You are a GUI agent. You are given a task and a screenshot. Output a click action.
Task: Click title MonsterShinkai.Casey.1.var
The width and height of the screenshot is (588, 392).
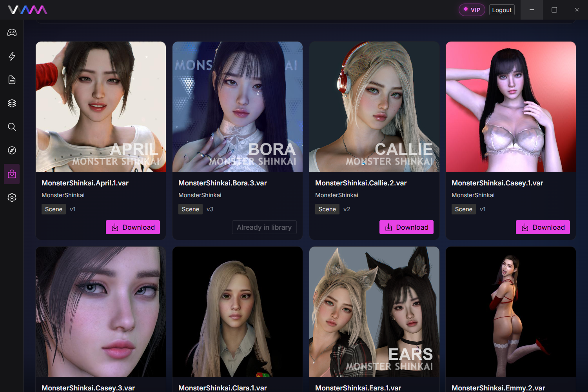(497, 183)
